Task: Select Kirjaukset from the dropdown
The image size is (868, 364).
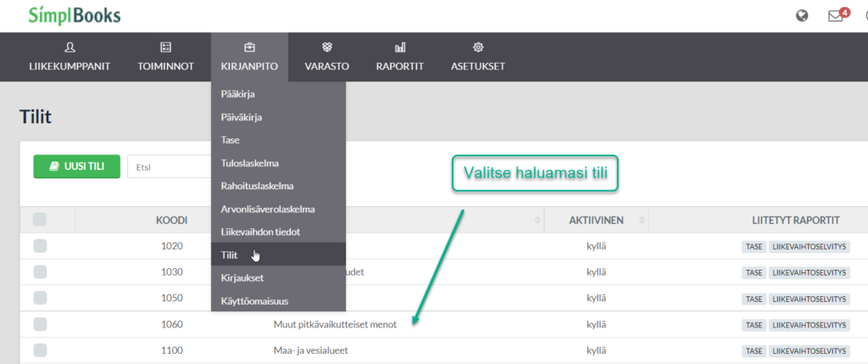Action: 278,277
